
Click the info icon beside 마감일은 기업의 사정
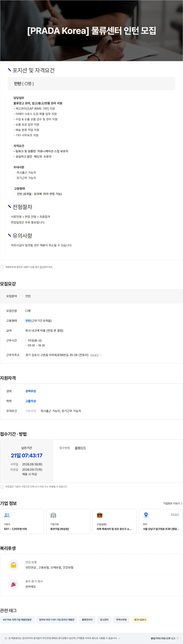(x=2, y=487)
